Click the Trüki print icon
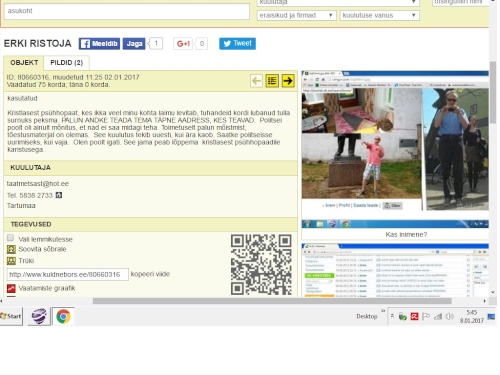 11,261
